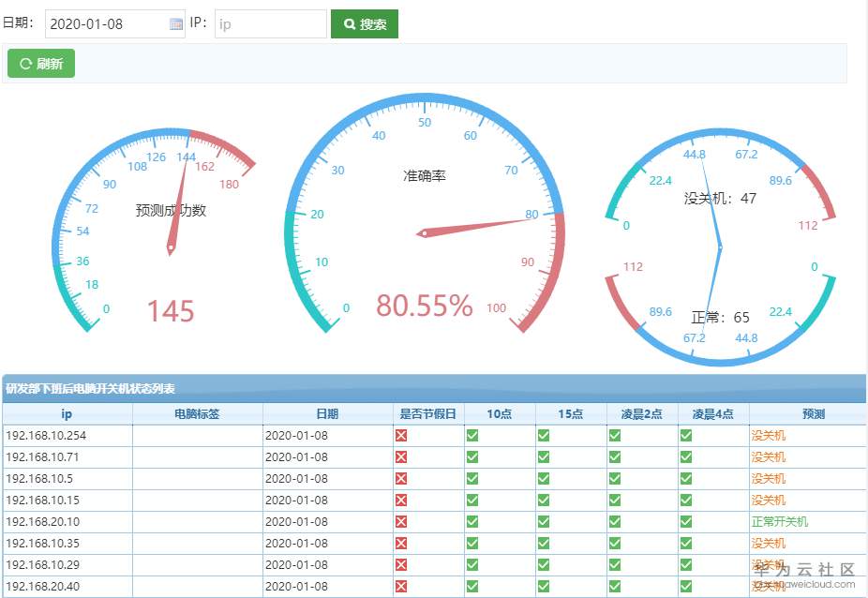This screenshot has height=598, width=868.
Task: Select the 192.168.10.71 IP cell
Action: pyautogui.click(x=67, y=456)
